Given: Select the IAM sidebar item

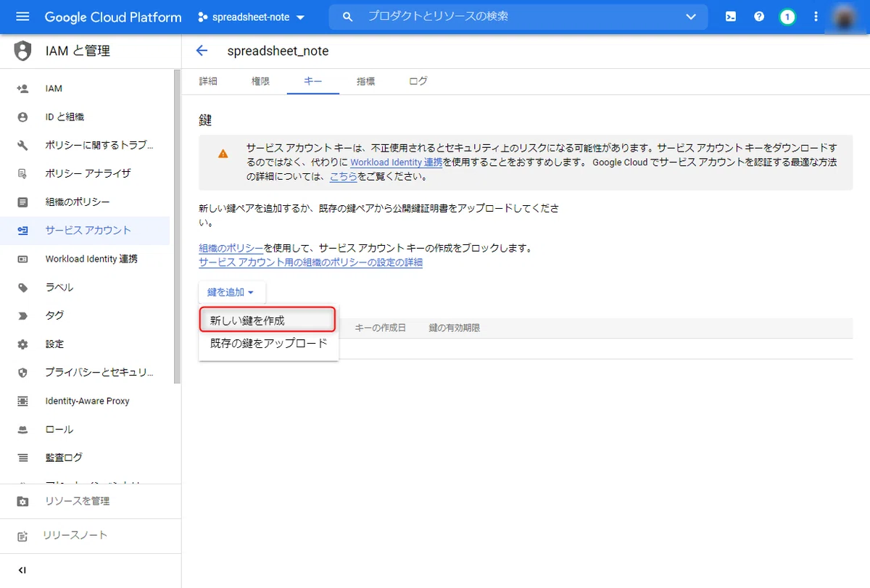Looking at the screenshot, I should coord(54,88).
